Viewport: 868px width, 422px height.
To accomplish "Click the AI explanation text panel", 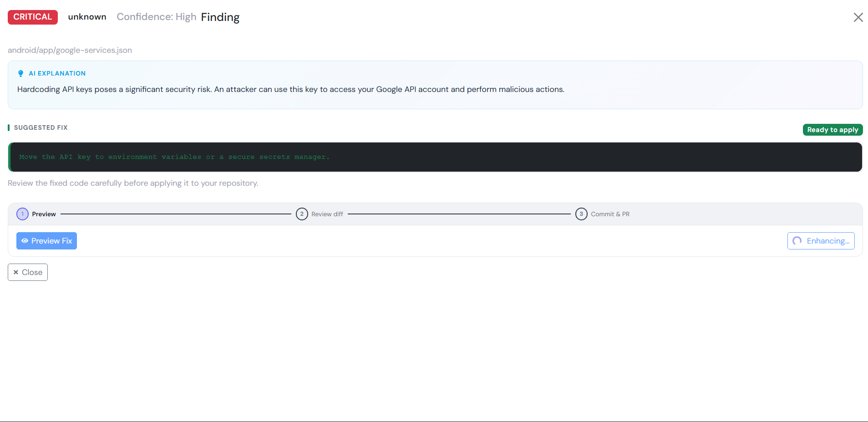I will pos(435,85).
